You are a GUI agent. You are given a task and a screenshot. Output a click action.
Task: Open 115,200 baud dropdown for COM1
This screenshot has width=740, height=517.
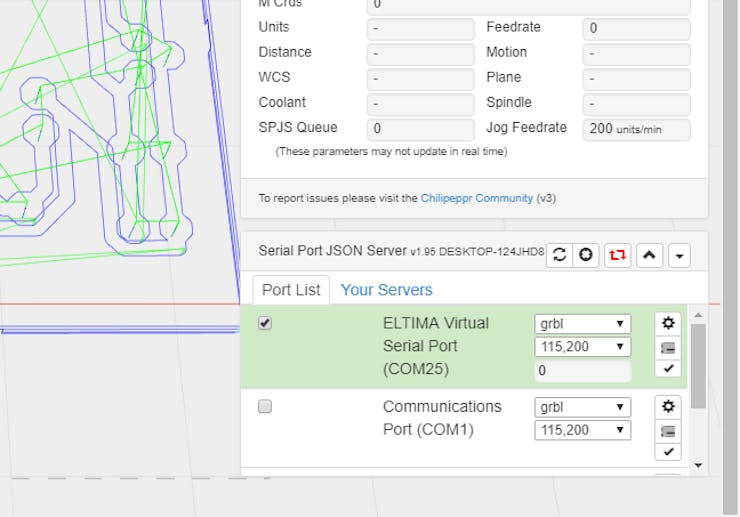pyautogui.click(x=582, y=430)
